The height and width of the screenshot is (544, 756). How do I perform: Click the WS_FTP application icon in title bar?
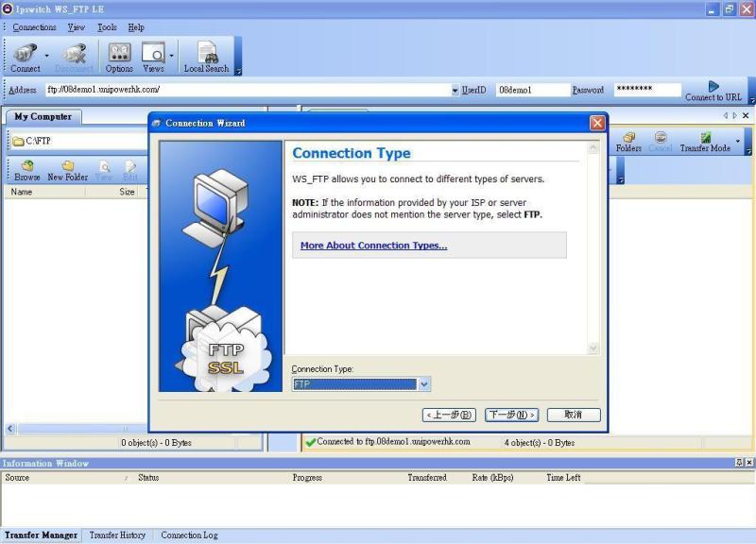8,8
